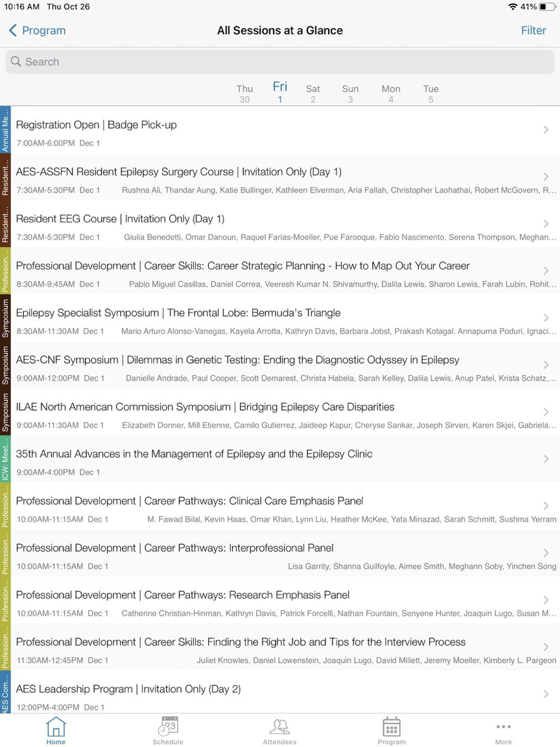The image size is (560, 747).
Task: Open Frontal Lobe Bermuda's Triangle chevron
Action: (x=546, y=318)
